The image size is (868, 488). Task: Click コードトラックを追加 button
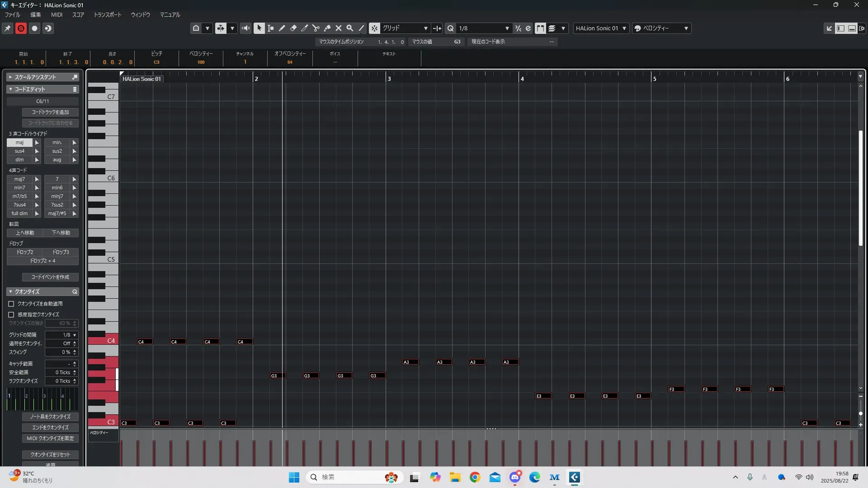50,112
